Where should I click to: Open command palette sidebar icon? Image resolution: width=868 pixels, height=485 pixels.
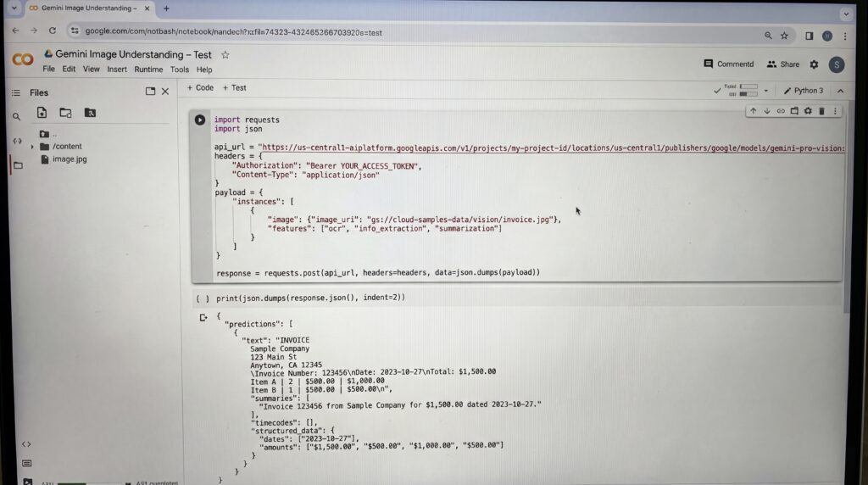pos(26,463)
